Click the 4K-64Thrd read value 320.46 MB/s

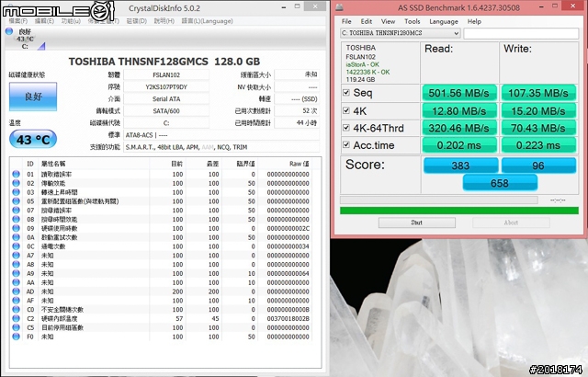(x=459, y=128)
